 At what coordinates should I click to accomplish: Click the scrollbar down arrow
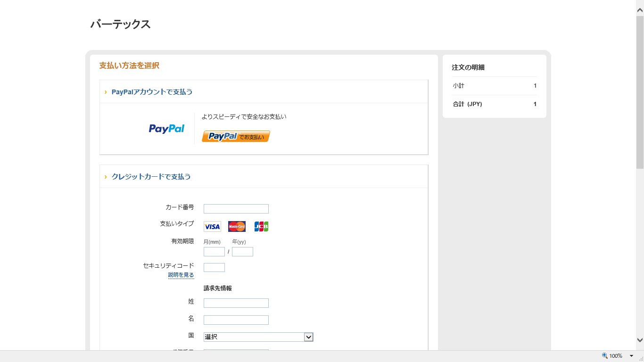tap(640, 340)
